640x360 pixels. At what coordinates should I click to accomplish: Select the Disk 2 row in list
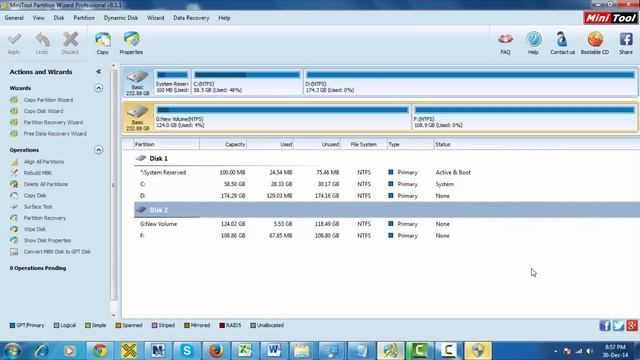pyautogui.click(x=387, y=210)
